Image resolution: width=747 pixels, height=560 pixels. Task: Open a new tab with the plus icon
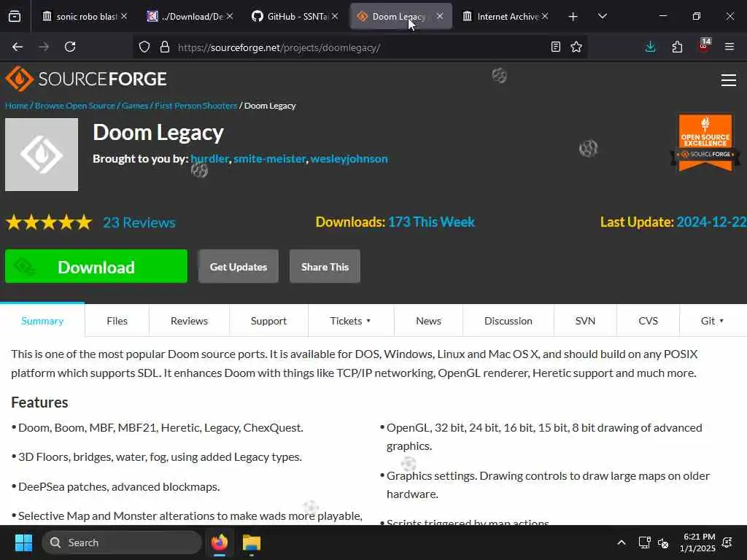coord(573,17)
